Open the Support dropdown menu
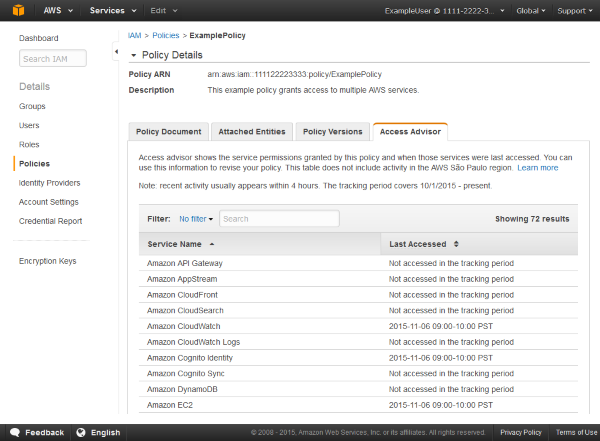This screenshot has width=600, height=441. point(575,11)
